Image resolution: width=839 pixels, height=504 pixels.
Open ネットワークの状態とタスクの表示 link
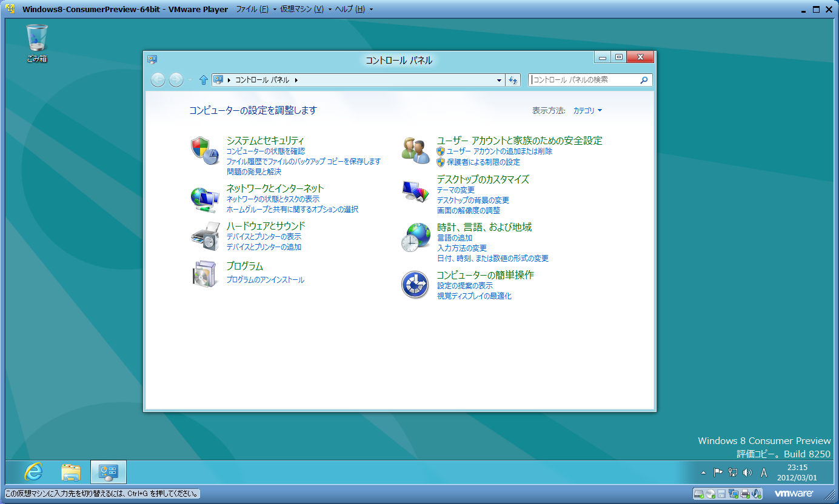click(x=273, y=199)
